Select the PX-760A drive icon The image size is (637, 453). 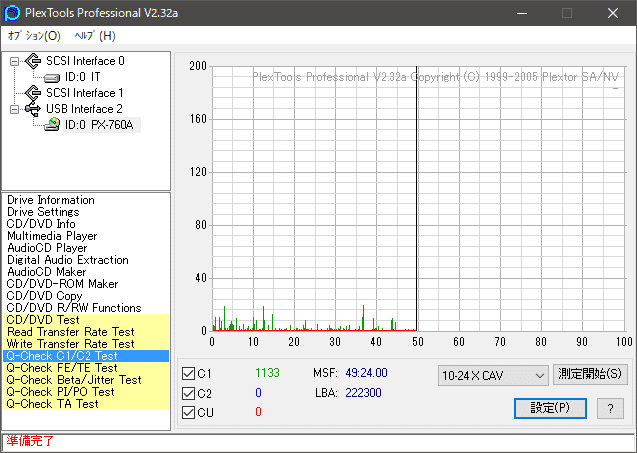coord(52,125)
